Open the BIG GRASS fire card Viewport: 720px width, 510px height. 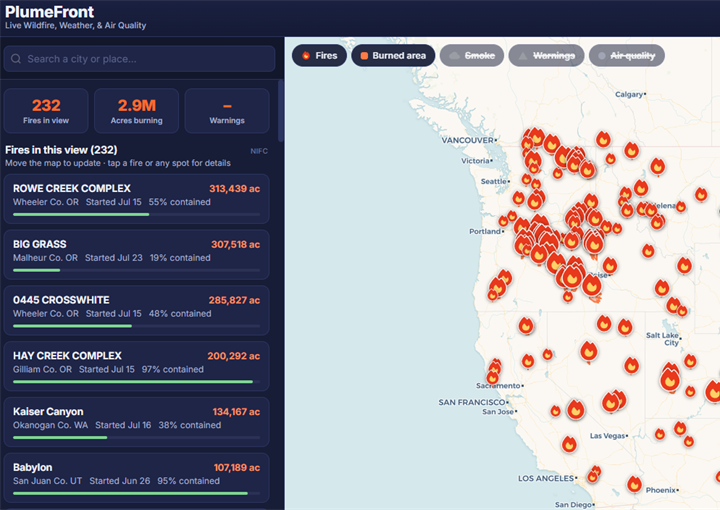click(136, 255)
